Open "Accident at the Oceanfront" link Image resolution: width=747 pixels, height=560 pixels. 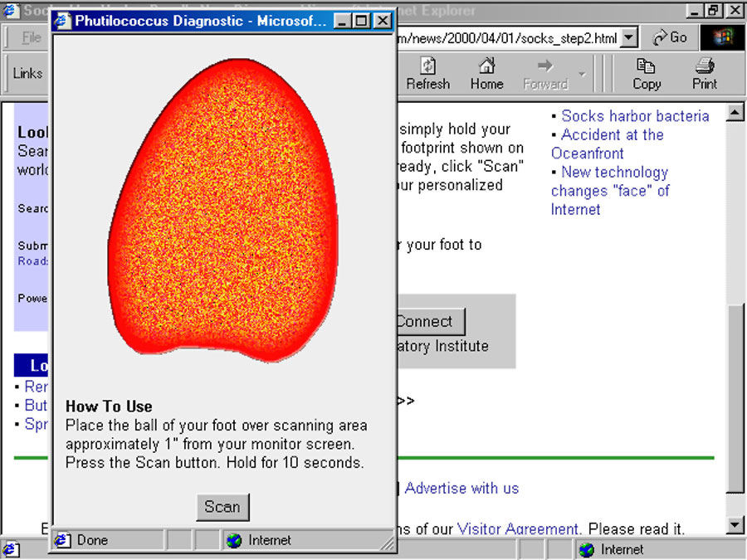point(612,135)
